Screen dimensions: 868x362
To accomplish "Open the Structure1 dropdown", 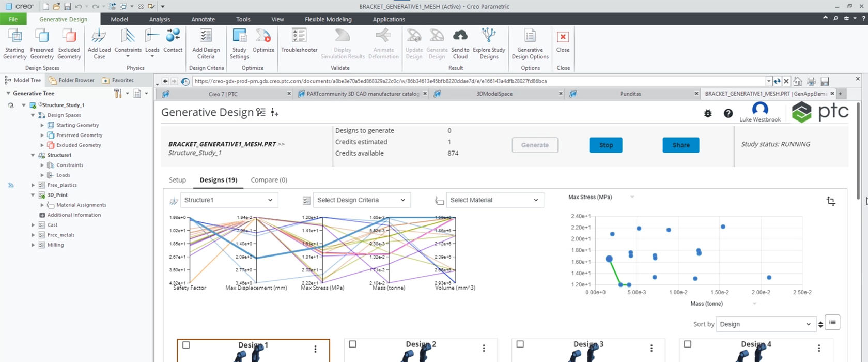I will pos(228,200).
